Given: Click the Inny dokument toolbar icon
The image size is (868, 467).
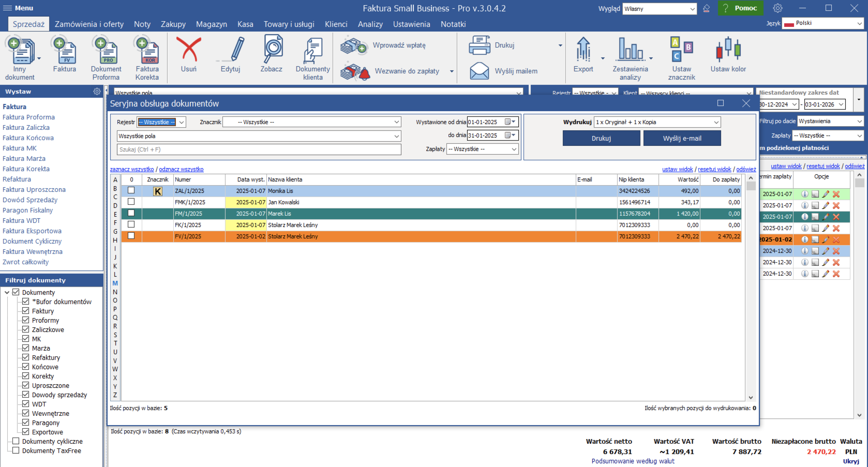Looking at the screenshot, I should (x=20, y=51).
